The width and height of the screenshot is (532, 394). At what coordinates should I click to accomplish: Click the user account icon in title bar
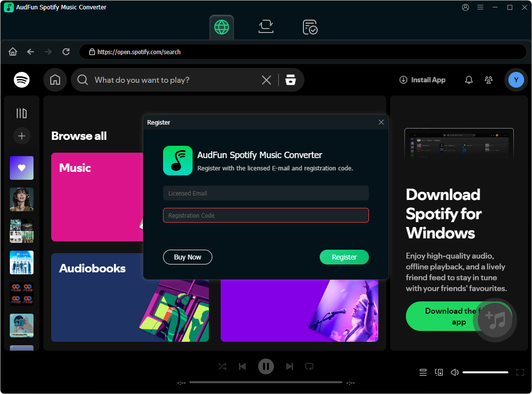465,7
